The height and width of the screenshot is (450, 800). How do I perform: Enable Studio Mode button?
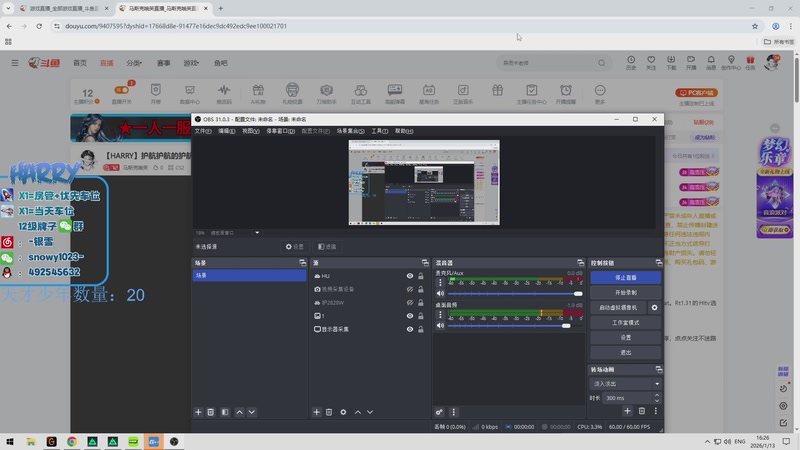626,323
